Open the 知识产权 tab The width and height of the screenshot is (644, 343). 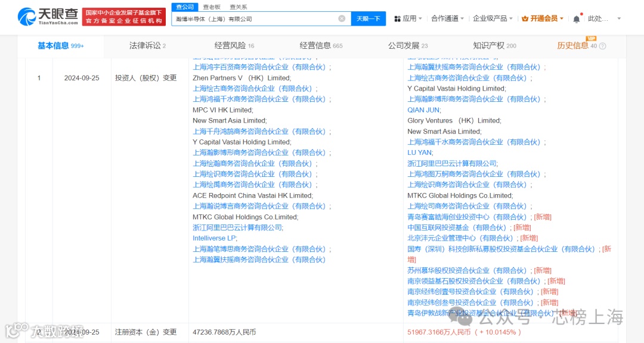494,45
